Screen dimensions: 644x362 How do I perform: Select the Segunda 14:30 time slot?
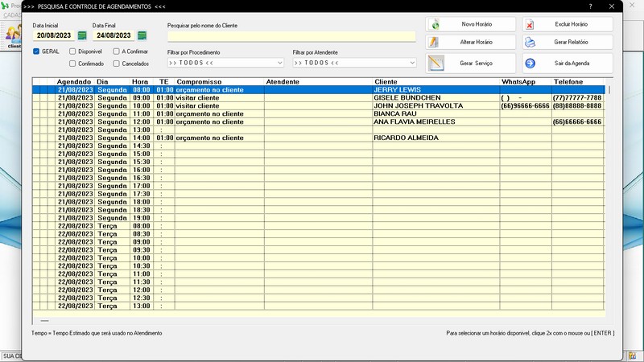click(318, 146)
